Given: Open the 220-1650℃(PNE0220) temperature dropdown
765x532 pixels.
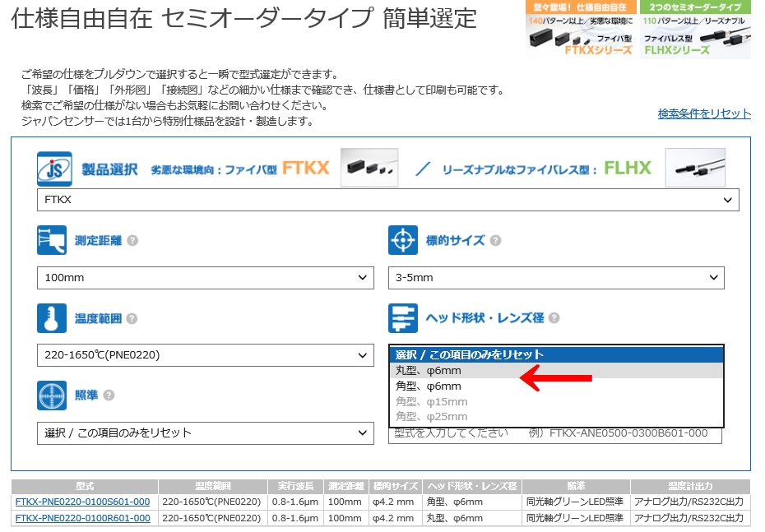Looking at the screenshot, I should pyautogui.click(x=206, y=355).
